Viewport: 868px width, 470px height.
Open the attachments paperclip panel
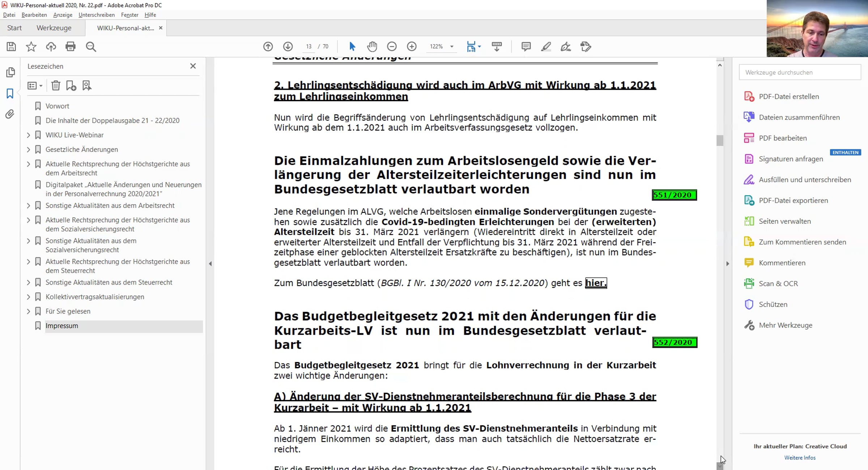[x=10, y=114]
